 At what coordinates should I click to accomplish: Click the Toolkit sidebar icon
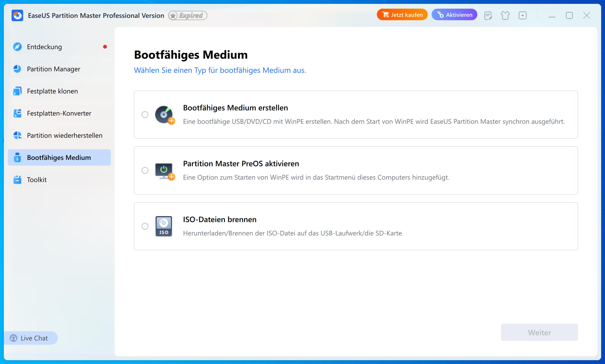17,180
